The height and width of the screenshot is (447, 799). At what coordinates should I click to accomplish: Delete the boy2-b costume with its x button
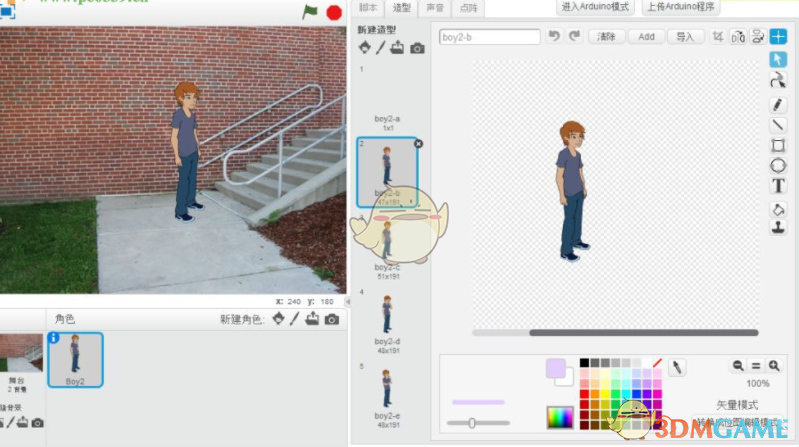point(418,144)
